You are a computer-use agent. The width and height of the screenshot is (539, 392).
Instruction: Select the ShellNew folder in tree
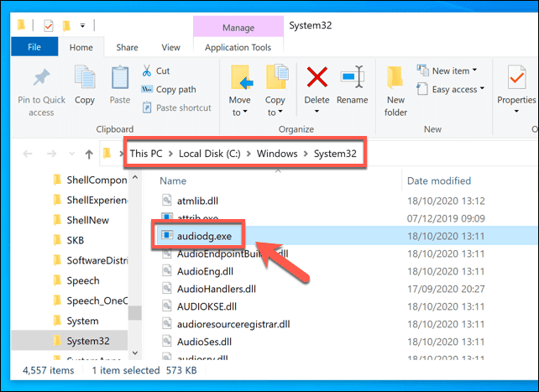(x=81, y=220)
